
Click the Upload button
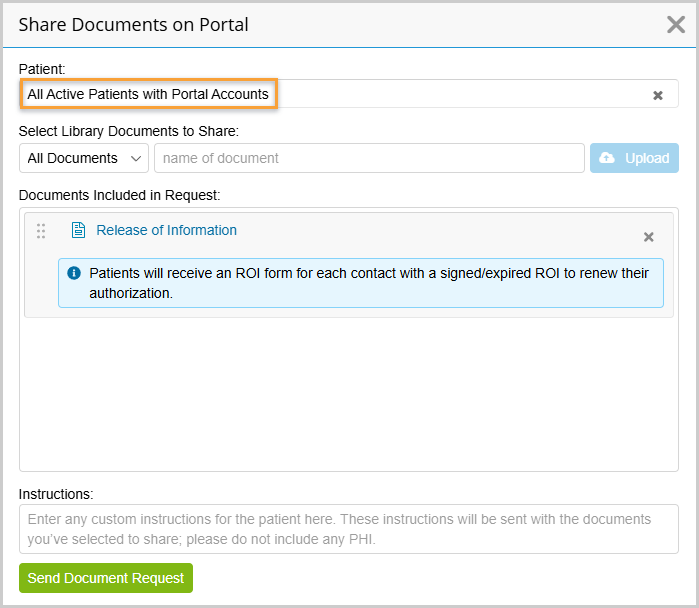point(634,158)
